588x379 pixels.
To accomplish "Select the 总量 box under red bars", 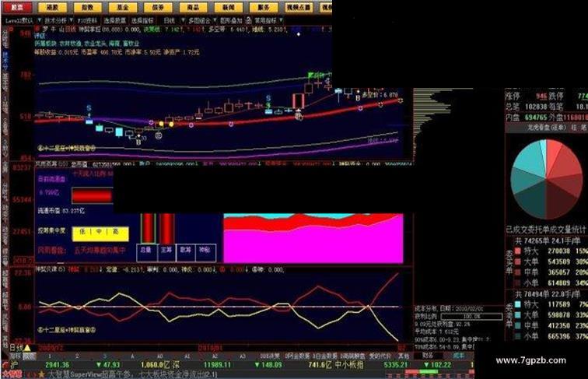I will [x=146, y=252].
